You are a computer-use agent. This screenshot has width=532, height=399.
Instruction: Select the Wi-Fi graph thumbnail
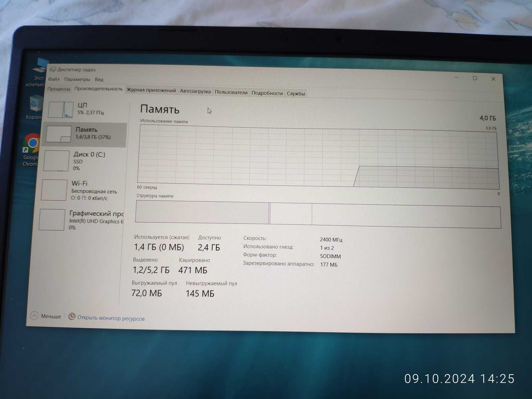point(55,190)
